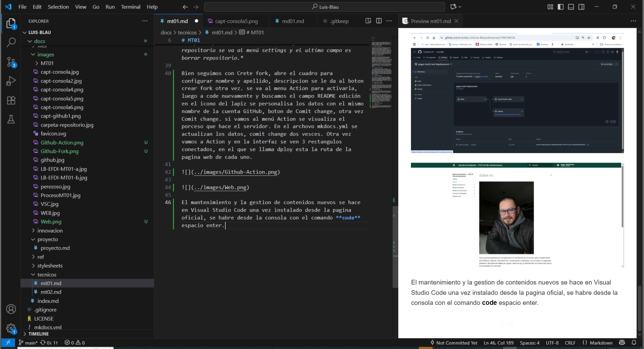Click the main branch status button
Screen dimensions: 644x349
tap(28, 343)
